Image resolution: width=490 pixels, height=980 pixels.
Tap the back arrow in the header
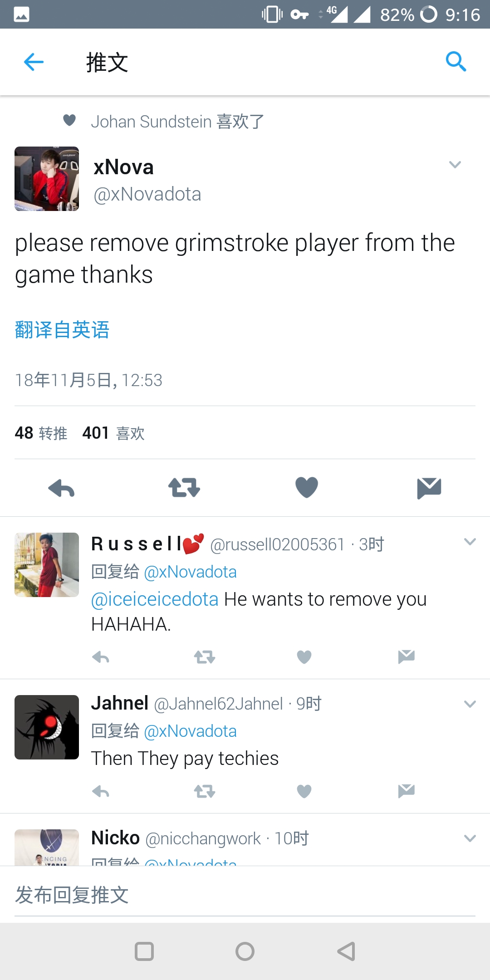point(34,62)
